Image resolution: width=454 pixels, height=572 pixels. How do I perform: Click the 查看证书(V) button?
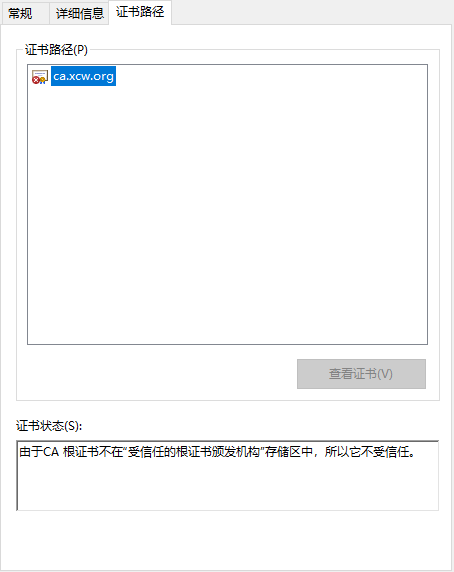(x=361, y=374)
